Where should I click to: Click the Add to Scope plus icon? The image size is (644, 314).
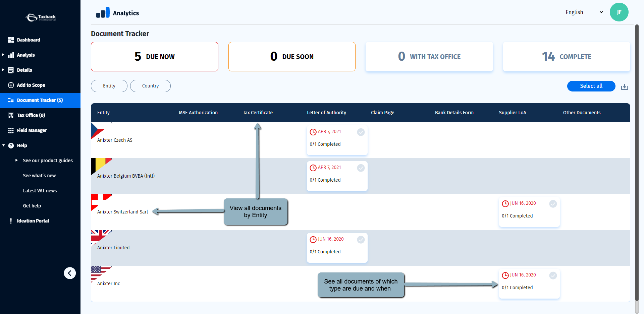11,85
